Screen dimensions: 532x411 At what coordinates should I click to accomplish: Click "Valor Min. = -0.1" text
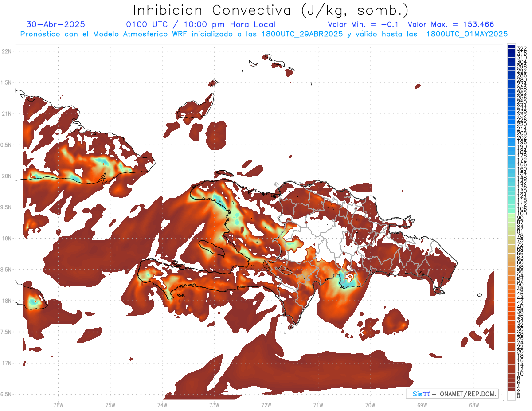(364, 24)
